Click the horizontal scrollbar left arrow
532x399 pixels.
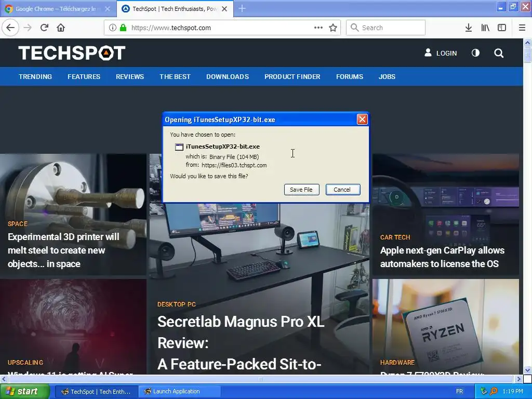click(4, 379)
